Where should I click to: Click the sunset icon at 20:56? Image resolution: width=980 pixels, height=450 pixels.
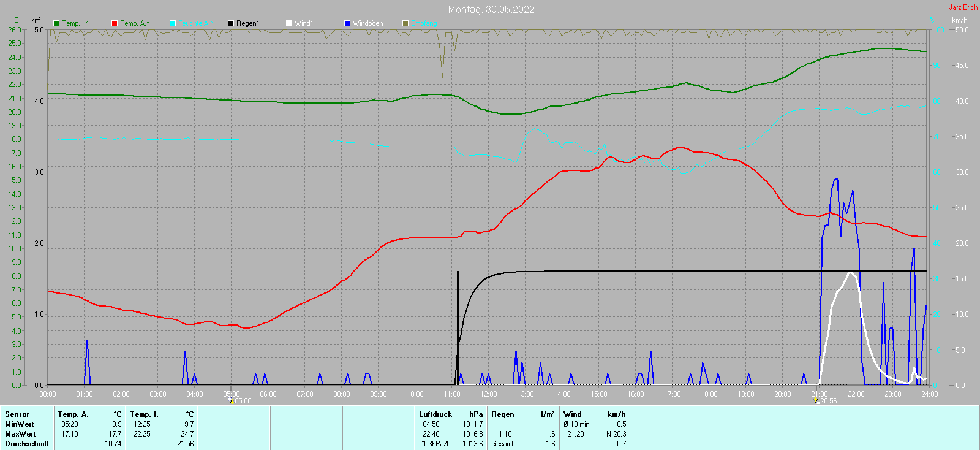click(816, 400)
